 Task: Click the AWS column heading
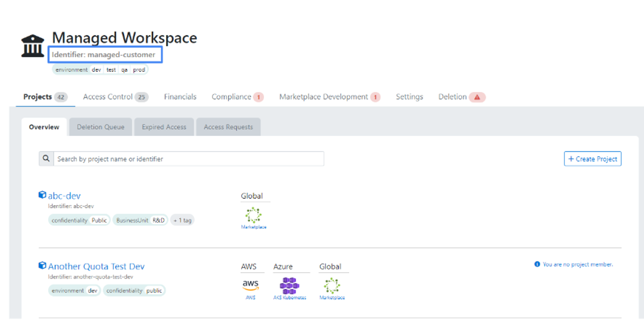click(249, 267)
